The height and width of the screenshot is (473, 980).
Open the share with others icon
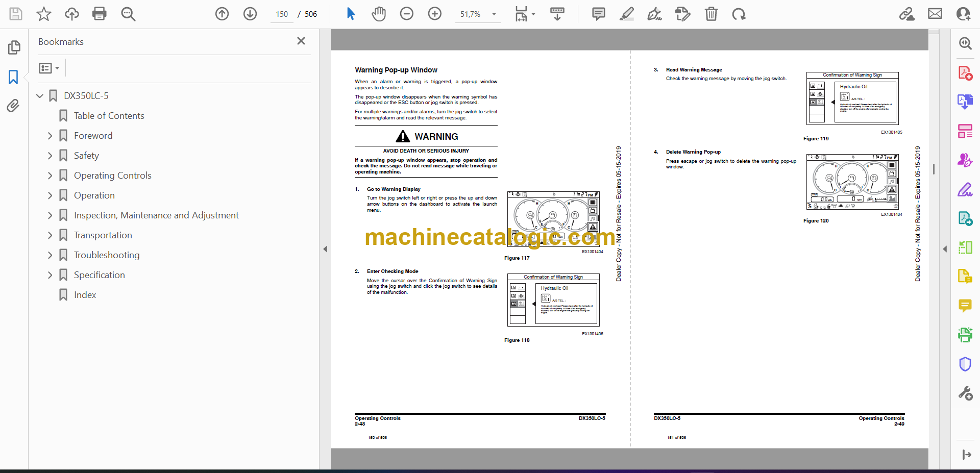point(964,14)
